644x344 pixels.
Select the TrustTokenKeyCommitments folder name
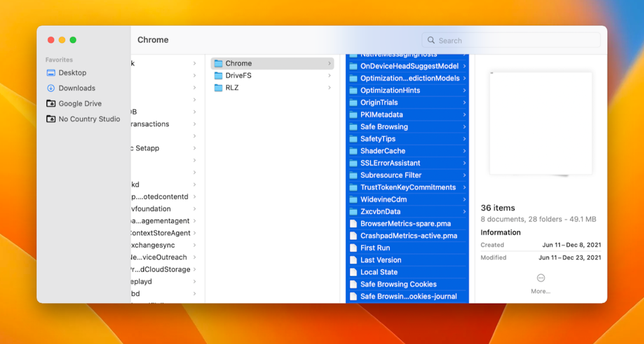point(408,187)
